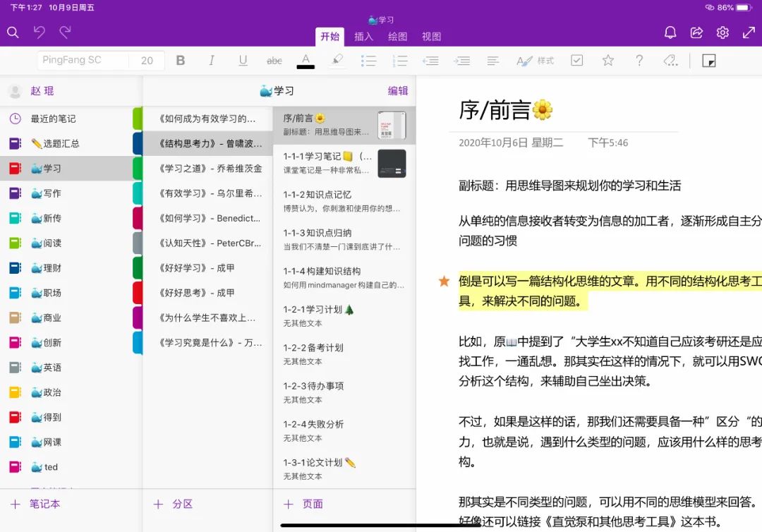
Task: Open the notifications bell
Action: [670, 32]
